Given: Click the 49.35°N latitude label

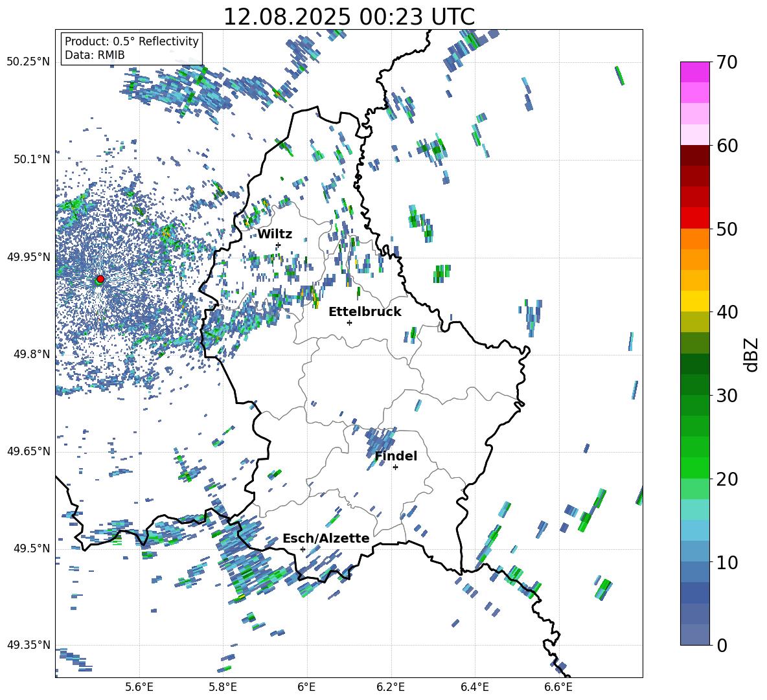Looking at the screenshot, I should [x=29, y=645].
